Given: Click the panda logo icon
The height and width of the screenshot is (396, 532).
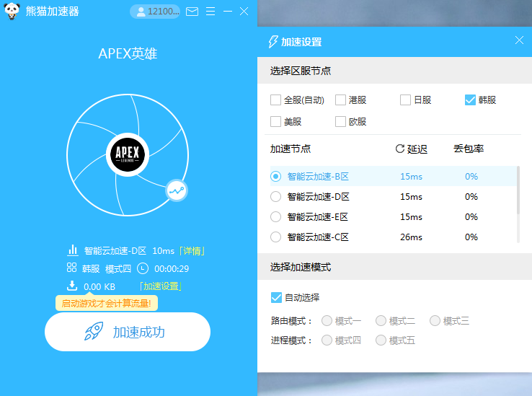Looking at the screenshot, I should [12, 11].
